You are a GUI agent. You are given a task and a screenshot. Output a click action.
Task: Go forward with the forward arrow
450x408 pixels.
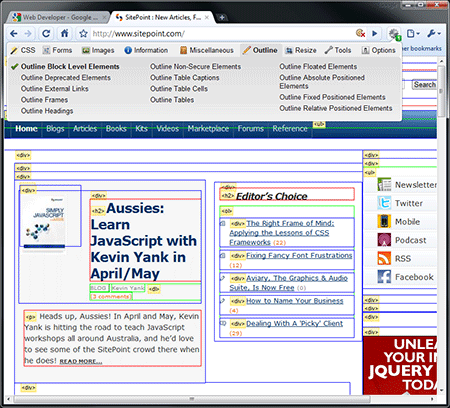click(x=28, y=34)
